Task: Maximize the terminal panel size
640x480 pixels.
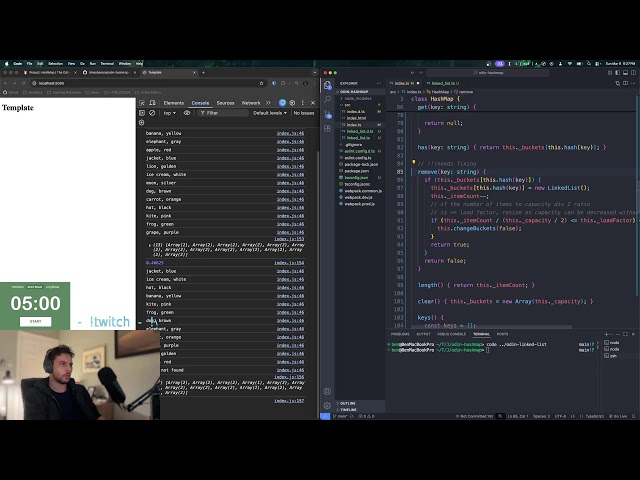Action: (x=625, y=334)
